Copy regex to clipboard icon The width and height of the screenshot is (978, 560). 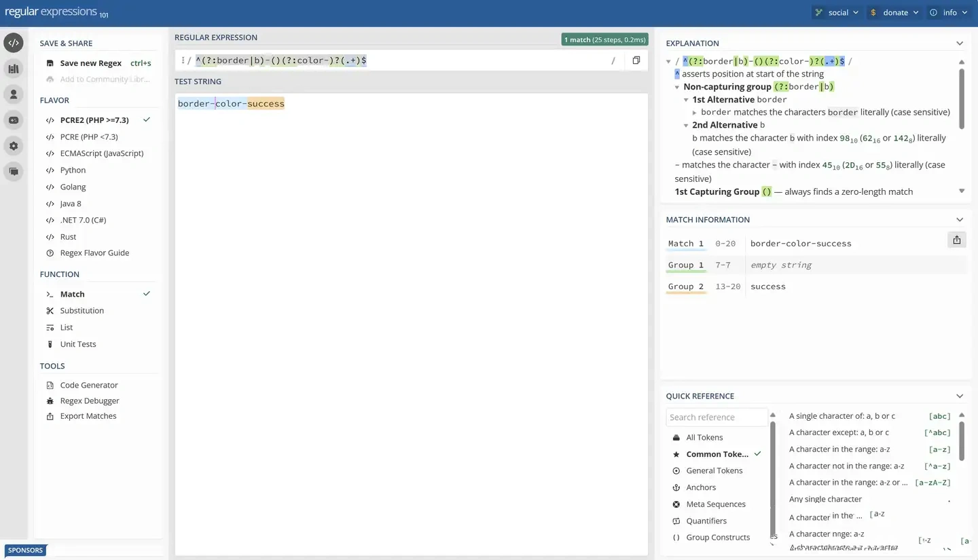[x=636, y=60]
